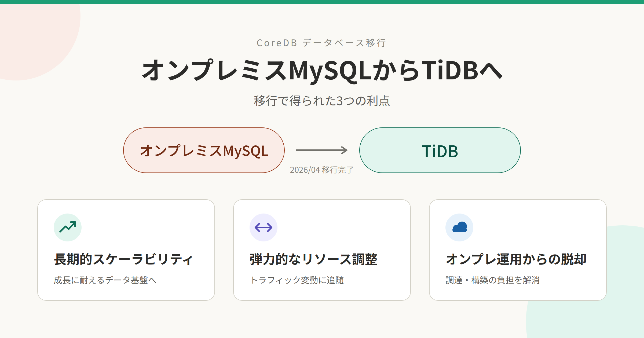Image resolution: width=644 pixels, height=338 pixels.
Task: Select the オンプレミスMySQL pill
Action: pos(204,150)
